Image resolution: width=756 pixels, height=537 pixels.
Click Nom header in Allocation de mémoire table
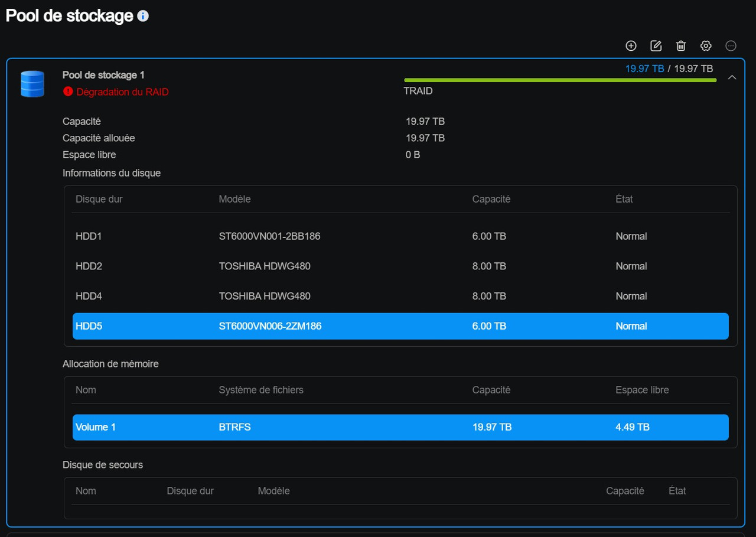point(86,390)
